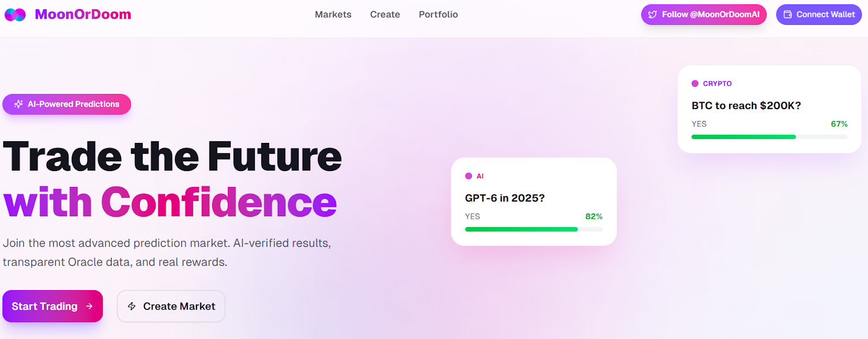Image resolution: width=868 pixels, height=339 pixels.
Task: Click the BTC to reach $200K progress bar
Action: point(769,137)
